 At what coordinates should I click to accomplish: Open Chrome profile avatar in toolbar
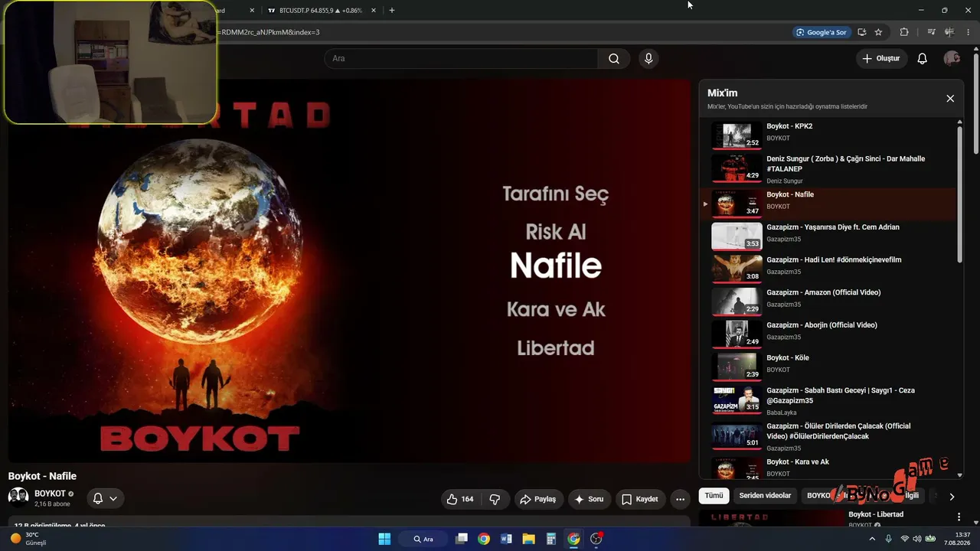click(949, 32)
